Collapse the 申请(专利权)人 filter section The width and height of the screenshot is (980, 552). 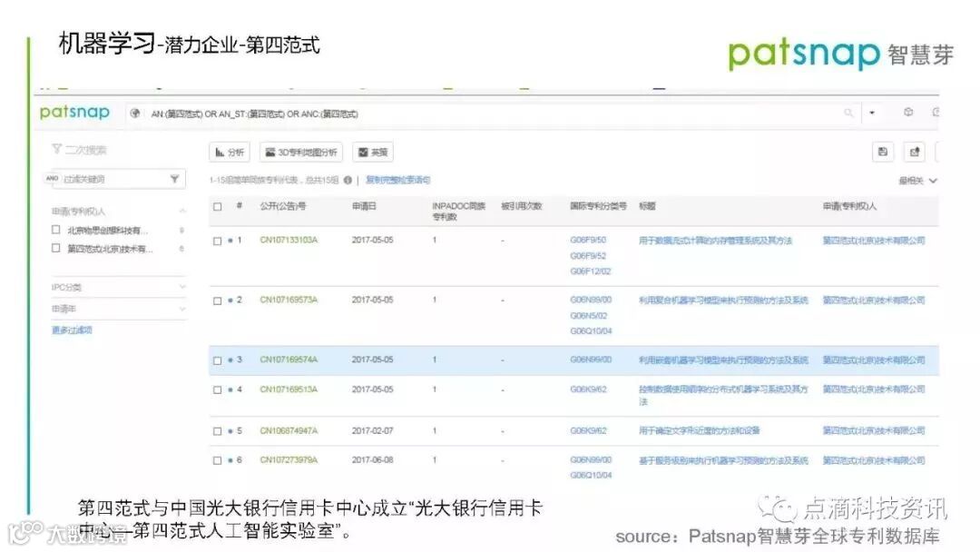coord(181,211)
